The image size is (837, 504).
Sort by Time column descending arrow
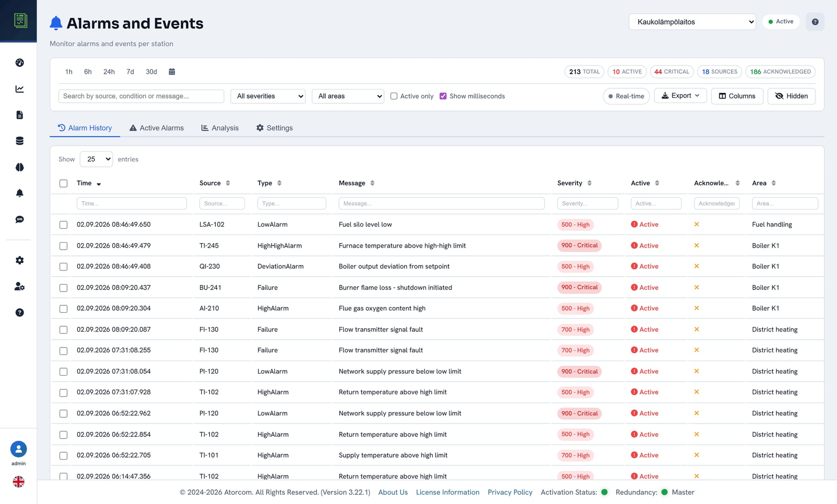(x=99, y=184)
